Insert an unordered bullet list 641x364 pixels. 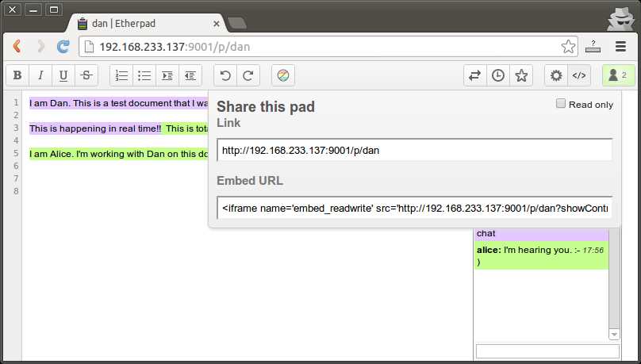pyautogui.click(x=144, y=75)
